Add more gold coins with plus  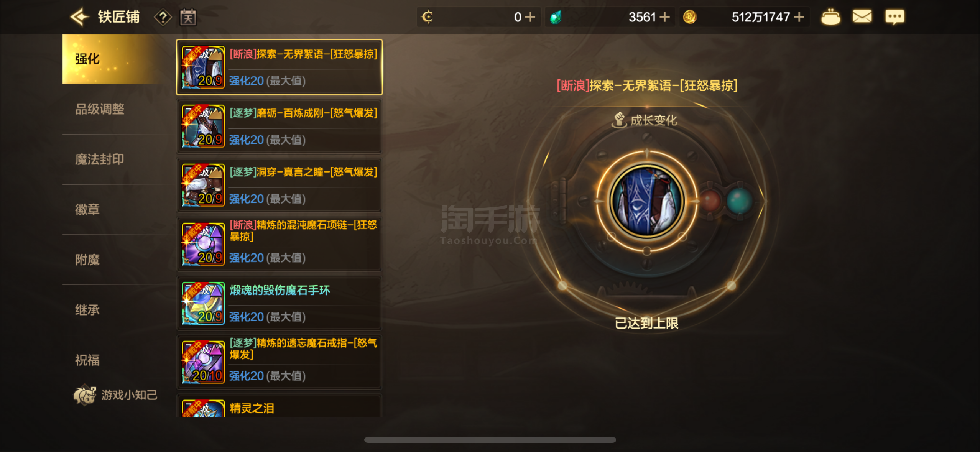[x=799, y=17]
